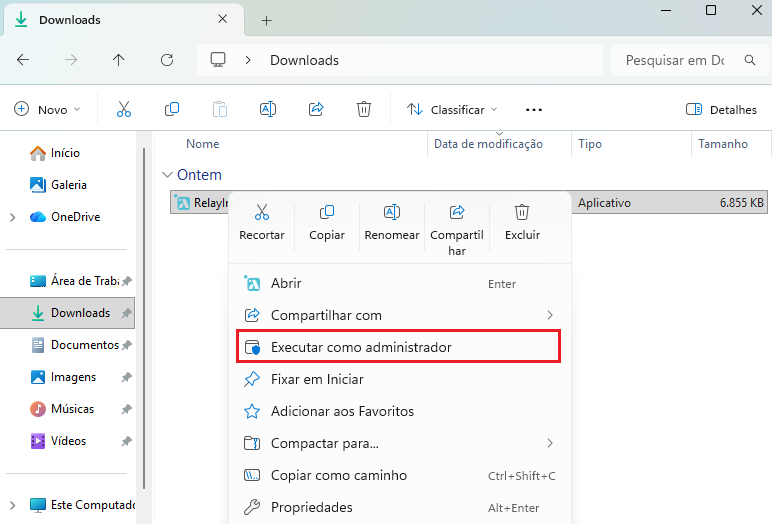Open a new tab with plus button
The height and width of the screenshot is (524, 772).
pyautogui.click(x=266, y=20)
